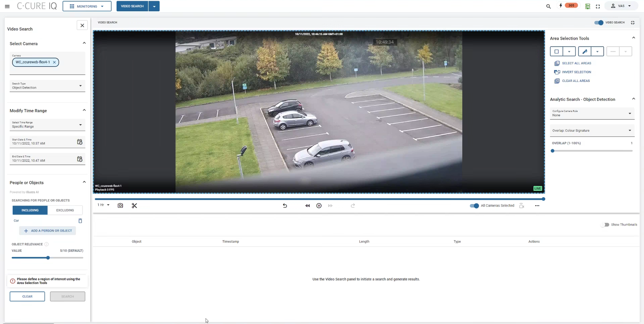Image resolution: width=644 pixels, height=324 pixels.
Task: Select the rectangle area selection tool
Action: [x=556, y=52]
